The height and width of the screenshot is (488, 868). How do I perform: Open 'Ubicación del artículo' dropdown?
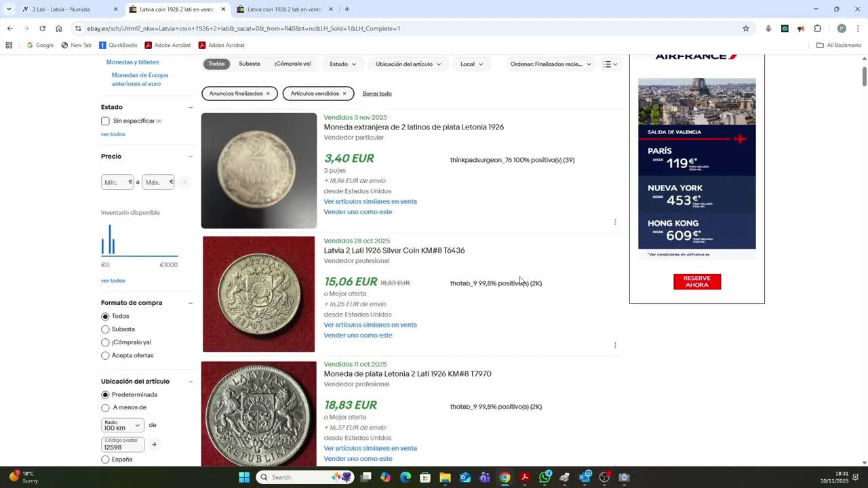point(408,64)
